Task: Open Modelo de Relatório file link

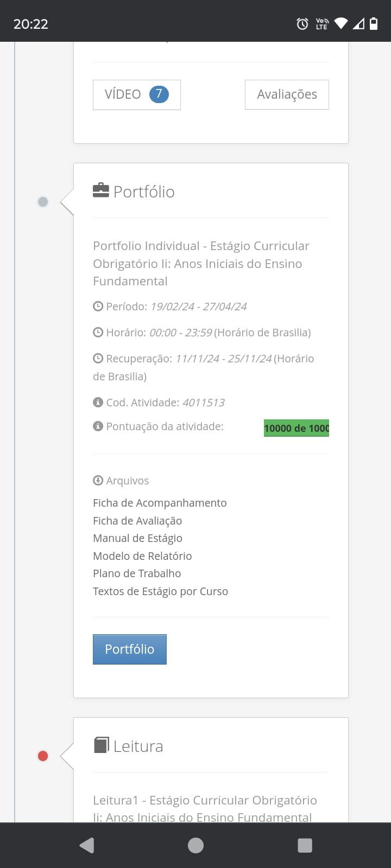Action: [142, 556]
